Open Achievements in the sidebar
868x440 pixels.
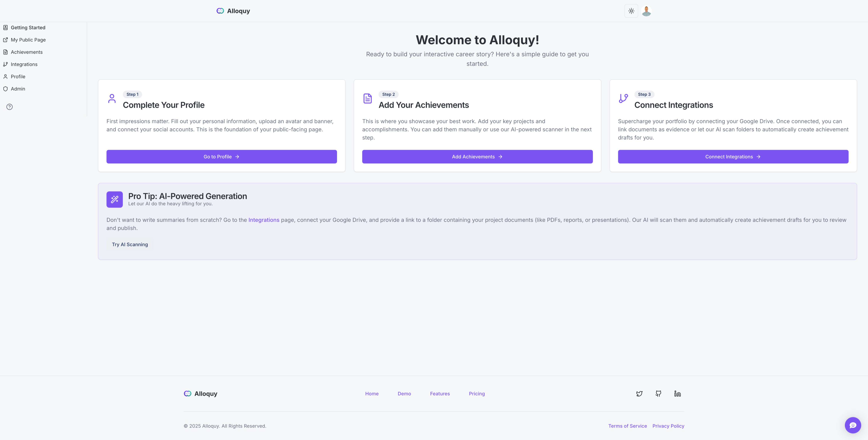[x=27, y=52]
